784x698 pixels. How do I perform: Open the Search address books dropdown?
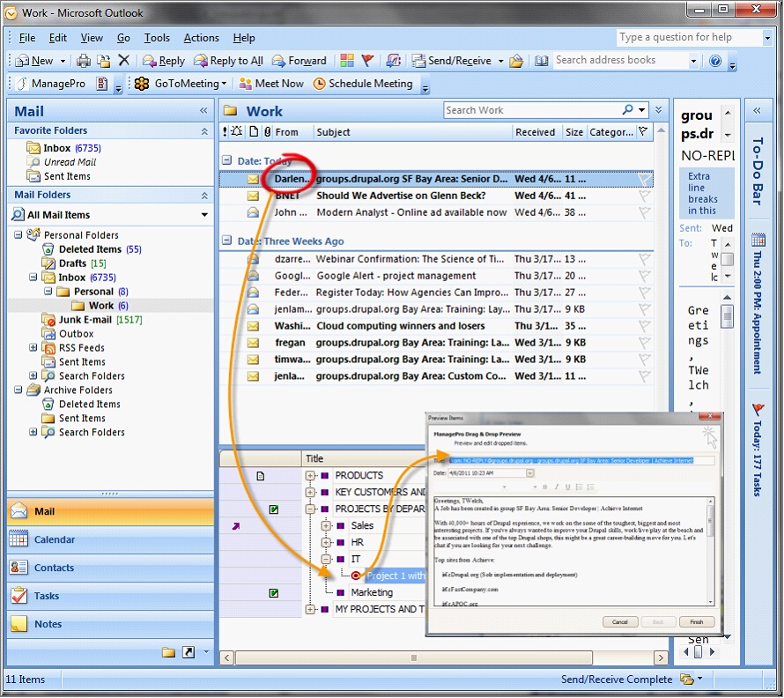point(693,61)
